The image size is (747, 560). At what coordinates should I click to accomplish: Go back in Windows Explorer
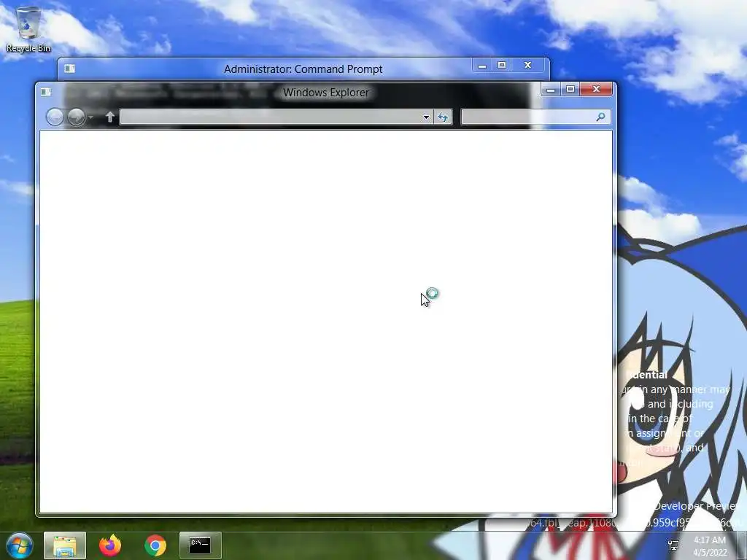[x=55, y=117]
